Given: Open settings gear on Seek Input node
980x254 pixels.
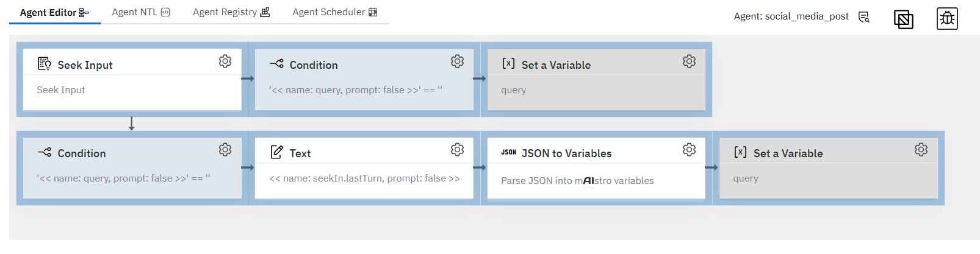Looking at the screenshot, I should 225,62.
